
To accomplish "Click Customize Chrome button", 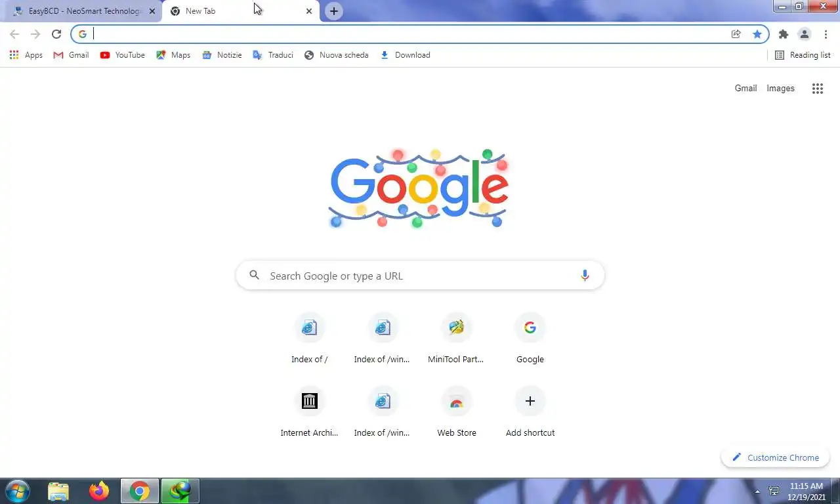I will tap(775, 457).
